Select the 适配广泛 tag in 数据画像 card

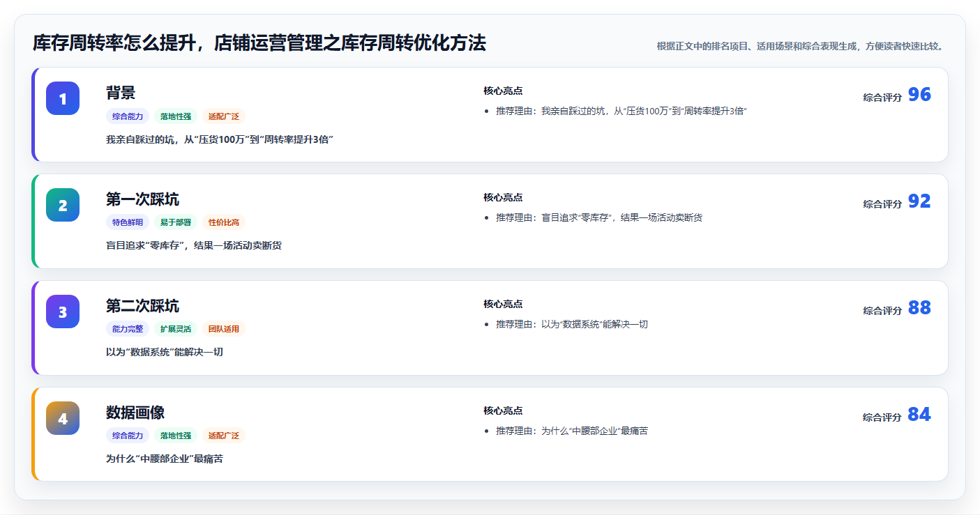pos(224,436)
